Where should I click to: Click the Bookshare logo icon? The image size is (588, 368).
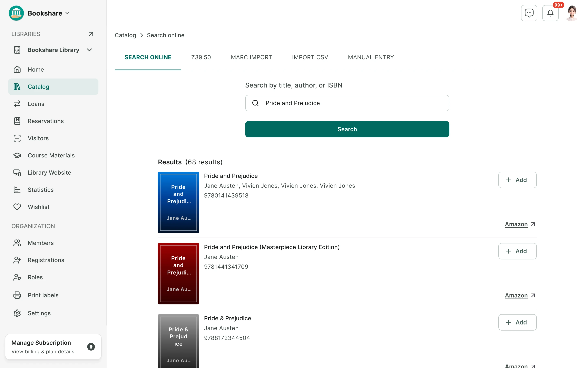pyautogui.click(x=16, y=13)
